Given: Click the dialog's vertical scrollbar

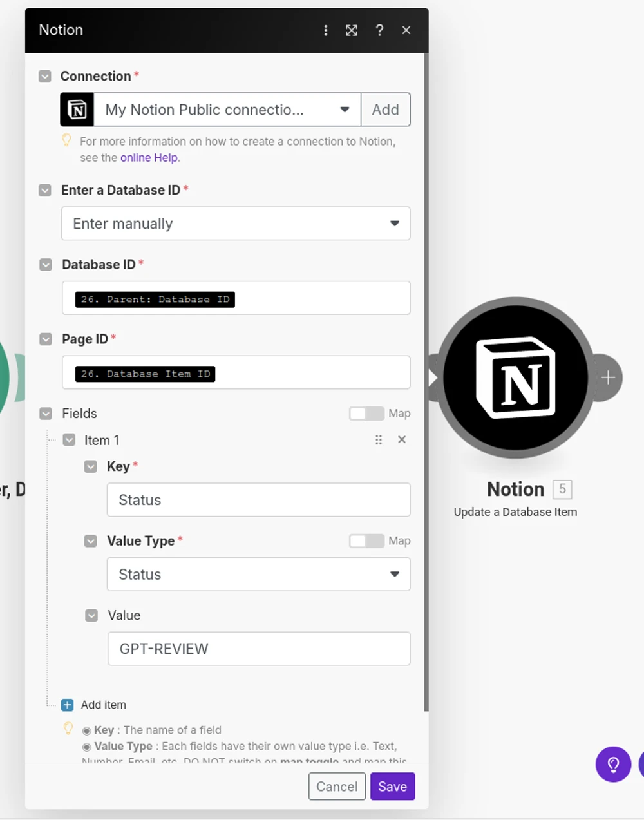Looking at the screenshot, I should [x=426, y=382].
